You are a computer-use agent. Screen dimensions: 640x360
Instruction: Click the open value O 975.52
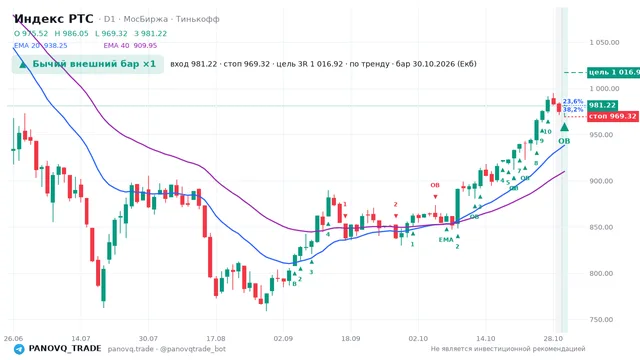click(31, 33)
